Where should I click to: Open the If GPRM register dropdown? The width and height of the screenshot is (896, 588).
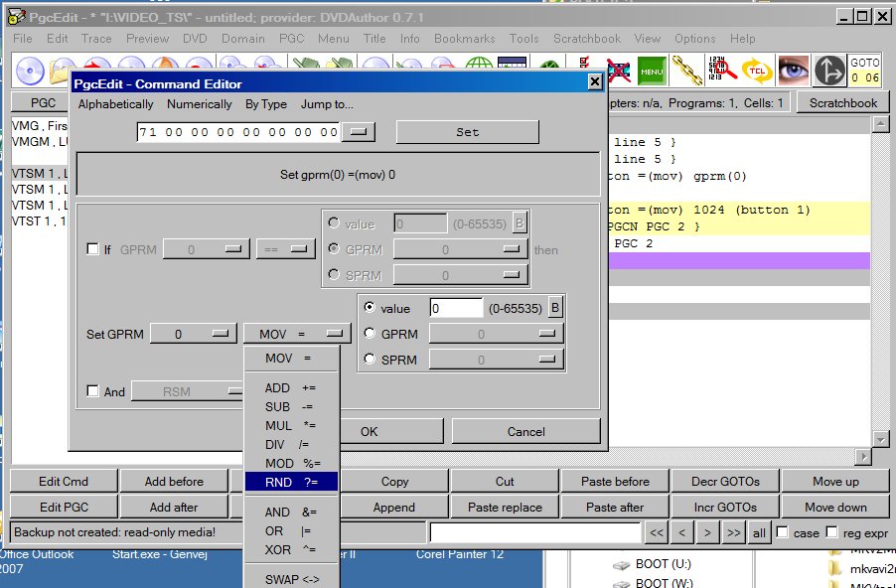click(x=206, y=249)
